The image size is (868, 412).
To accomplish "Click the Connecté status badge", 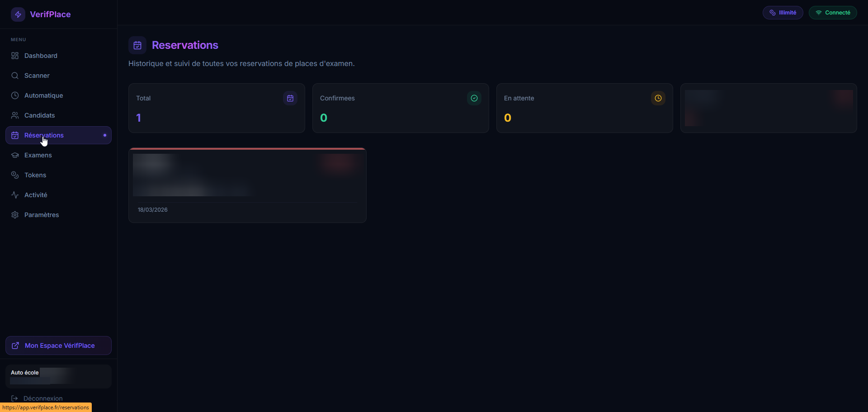I will [832, 13].
